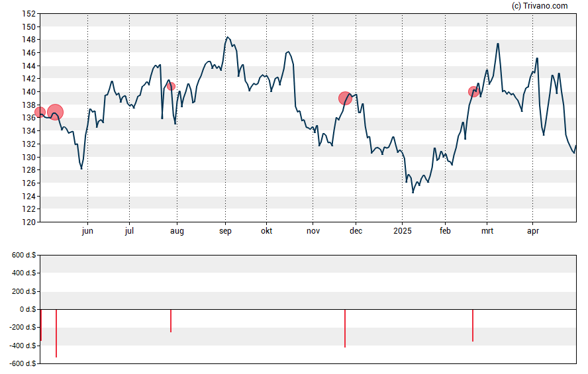
Task: Click the 136 price axis value
Action: click(x=29, y=118)
